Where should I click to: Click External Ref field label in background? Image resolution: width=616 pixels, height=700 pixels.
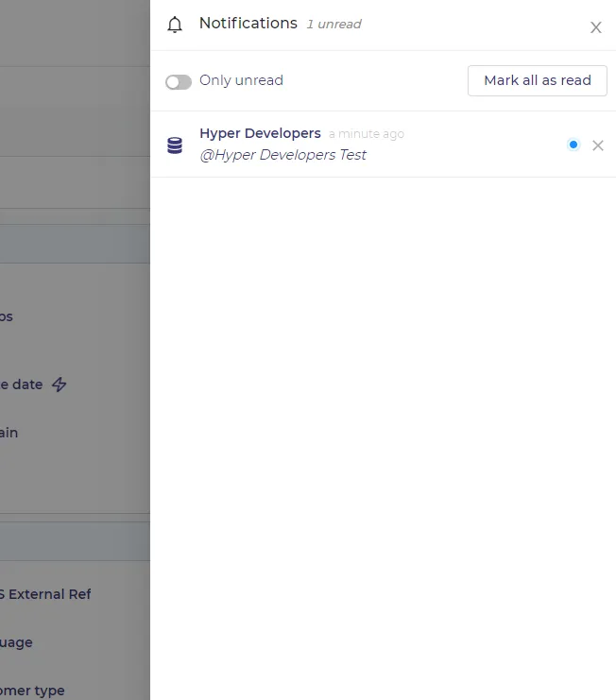pos(45,594)
